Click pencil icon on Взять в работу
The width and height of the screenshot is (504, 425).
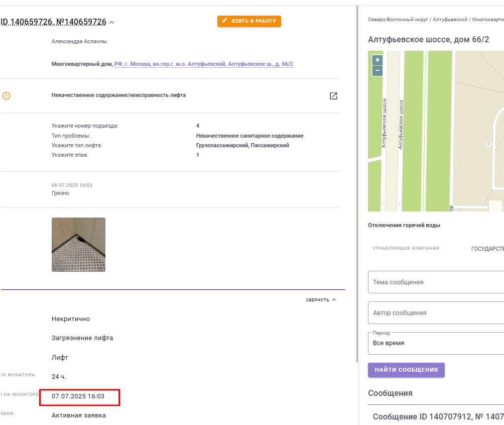click(x=225, y=21)
